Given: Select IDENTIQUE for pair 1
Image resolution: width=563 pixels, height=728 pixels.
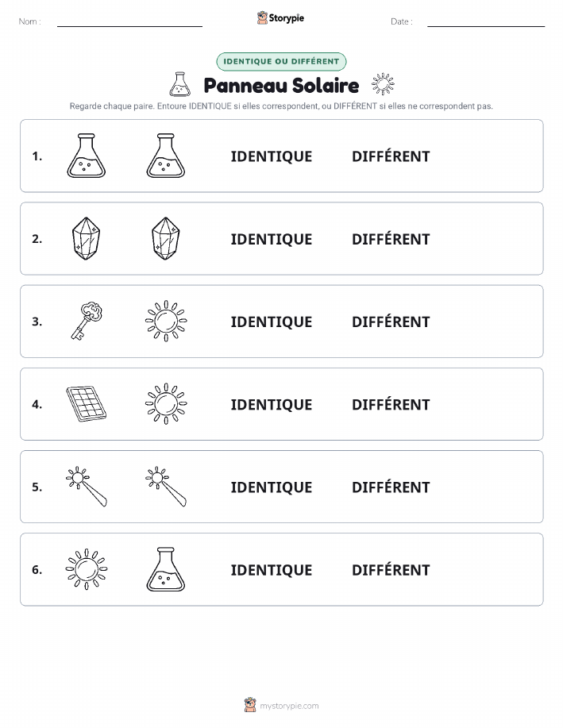Looking at the screenshot, I should [272, 156].
